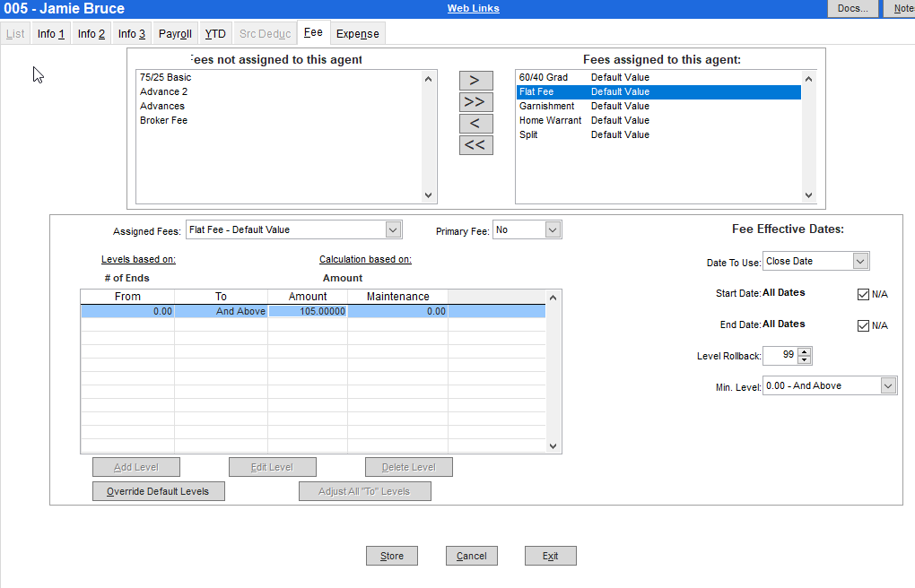Screen dimensions: 915x588
Task: Toggle N/A checkbox for End Date
Action: 861,324
